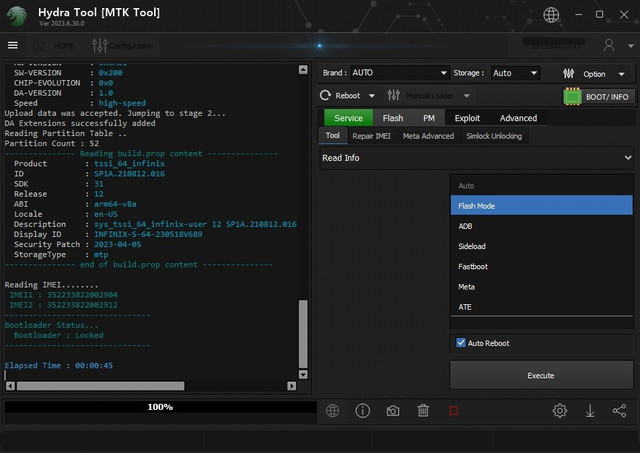Screen dimensions: 640x453
Task: Click the Bootloader : Locked line
Action: click(58, 335)
